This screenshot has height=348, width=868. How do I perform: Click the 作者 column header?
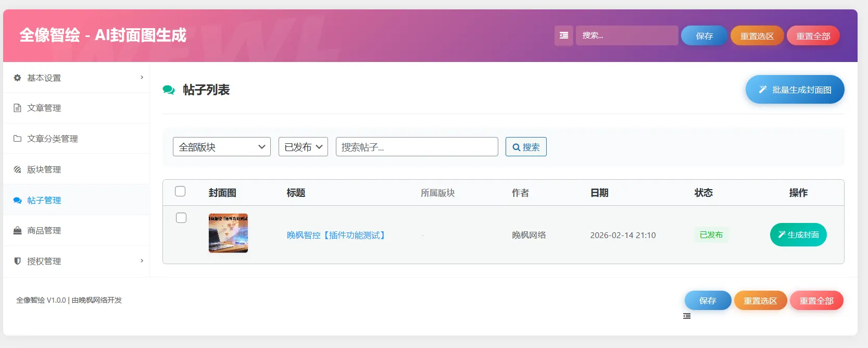tap(520, 193)
